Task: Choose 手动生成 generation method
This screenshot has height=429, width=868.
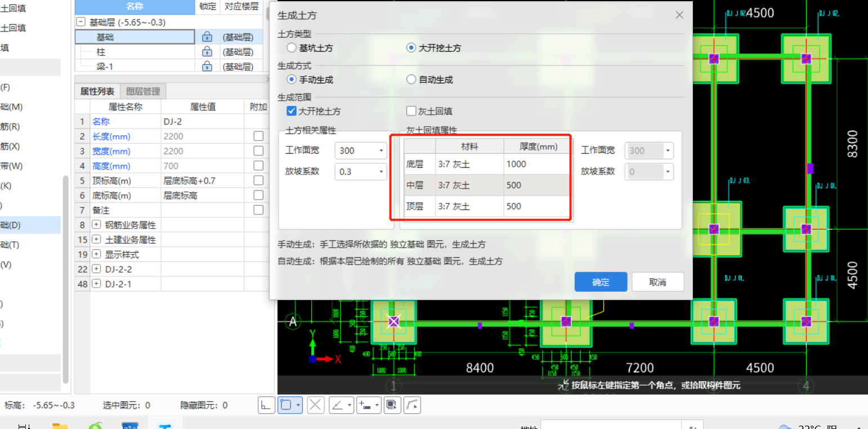Action: click(x=291, y=79)
